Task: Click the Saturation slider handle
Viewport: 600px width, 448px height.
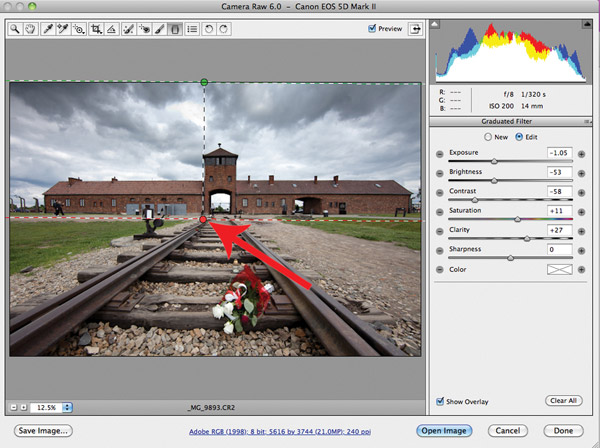Action: (518, 219)
